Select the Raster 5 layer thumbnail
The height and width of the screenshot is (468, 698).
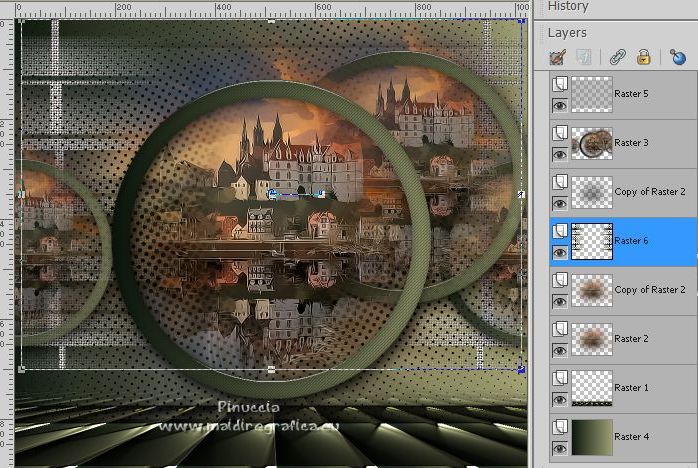pyautogui.click(x=592, y=94)
